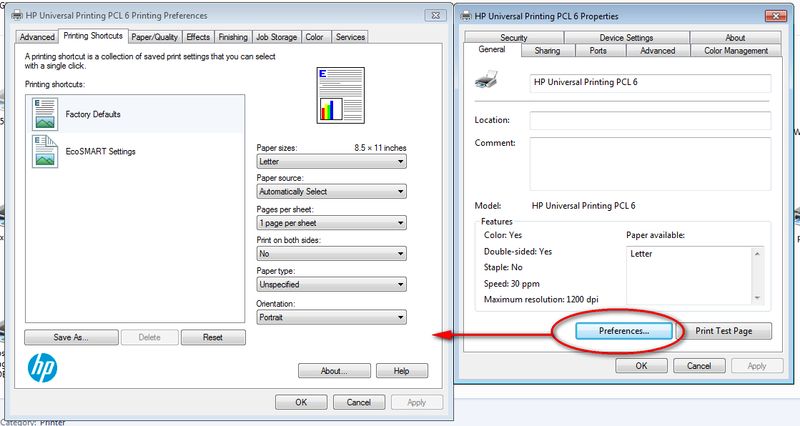The image size is (800, 426).
Task: Click the HP logo in Printing Preferences
Action: pyautogui.click(x=42, y=368)
